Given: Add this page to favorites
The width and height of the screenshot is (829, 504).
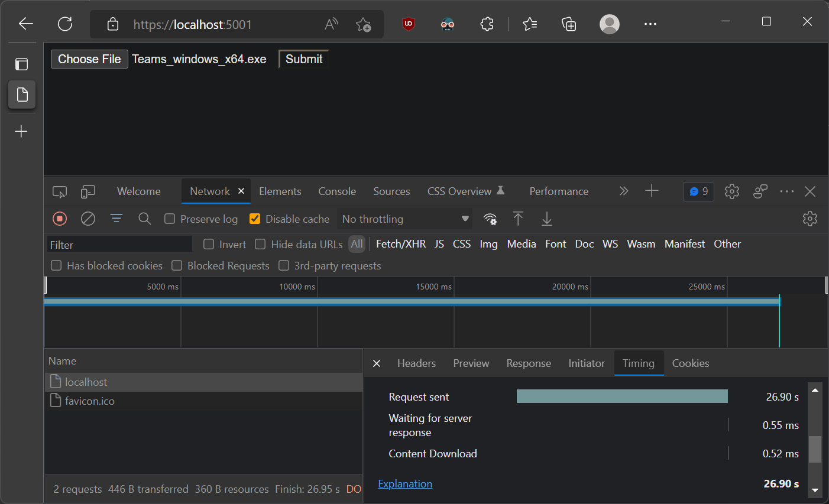Looking at the screenshot, I should (363, 24).
